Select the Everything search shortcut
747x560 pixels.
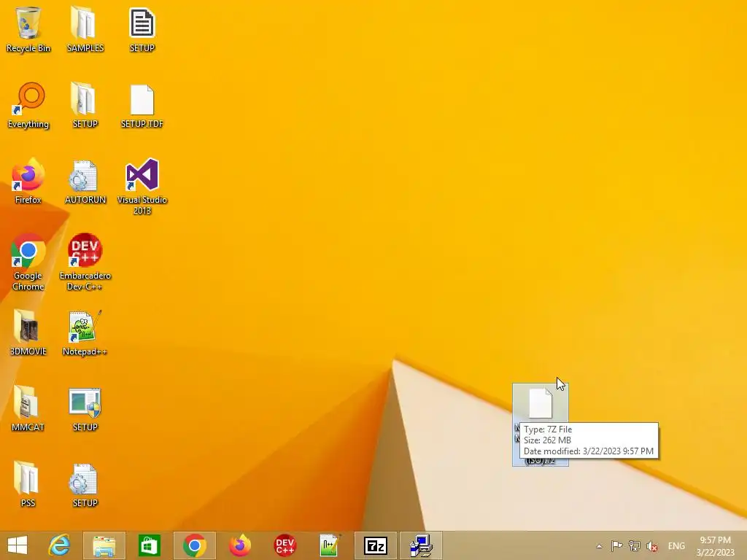[28, 106]
